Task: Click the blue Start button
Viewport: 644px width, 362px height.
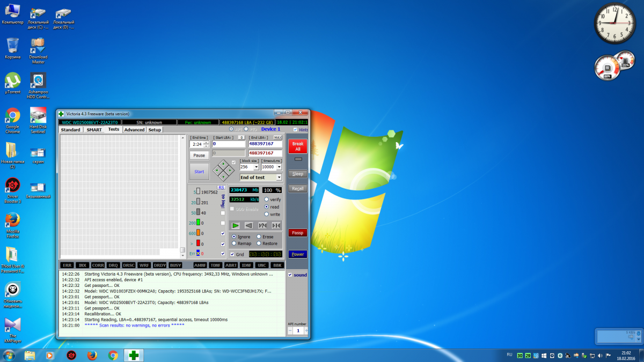Action: pyautogui.click(x=199, y=172)
